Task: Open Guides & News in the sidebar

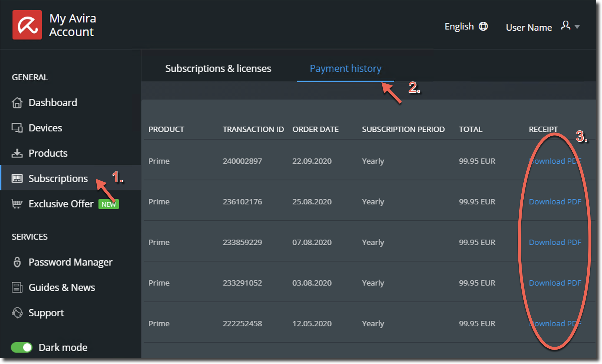Action: [x=71, y=287]
